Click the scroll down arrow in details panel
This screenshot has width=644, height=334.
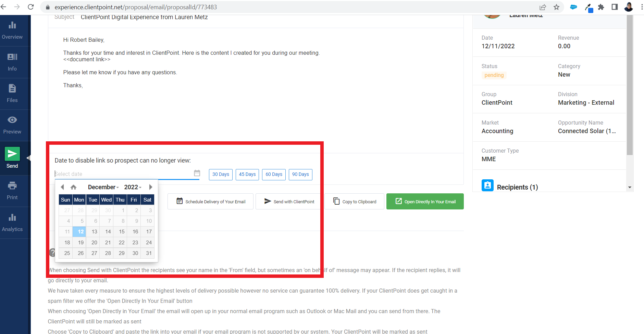click(630, 188)
